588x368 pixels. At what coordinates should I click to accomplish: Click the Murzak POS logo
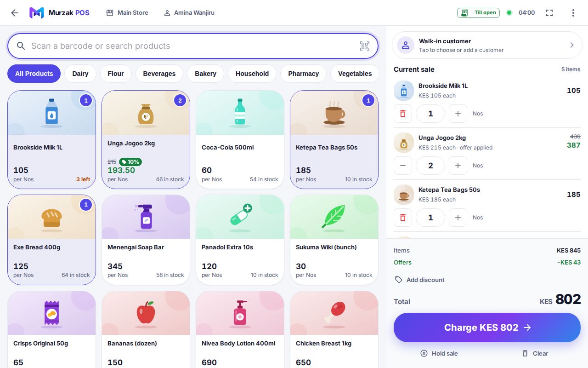point(59,13)
